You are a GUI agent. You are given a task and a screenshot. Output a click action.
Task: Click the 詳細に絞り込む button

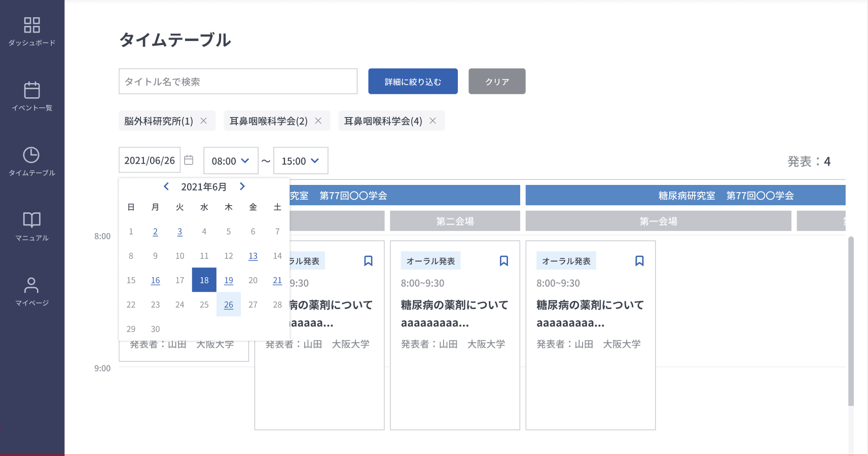point(413,82)
